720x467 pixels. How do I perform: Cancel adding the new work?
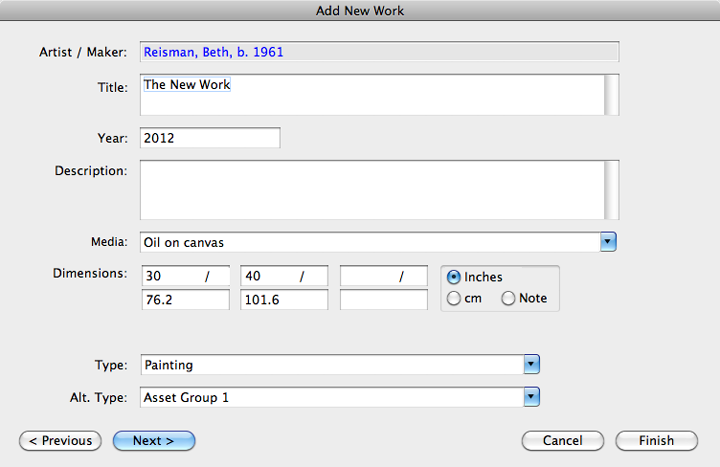point(562,441)
